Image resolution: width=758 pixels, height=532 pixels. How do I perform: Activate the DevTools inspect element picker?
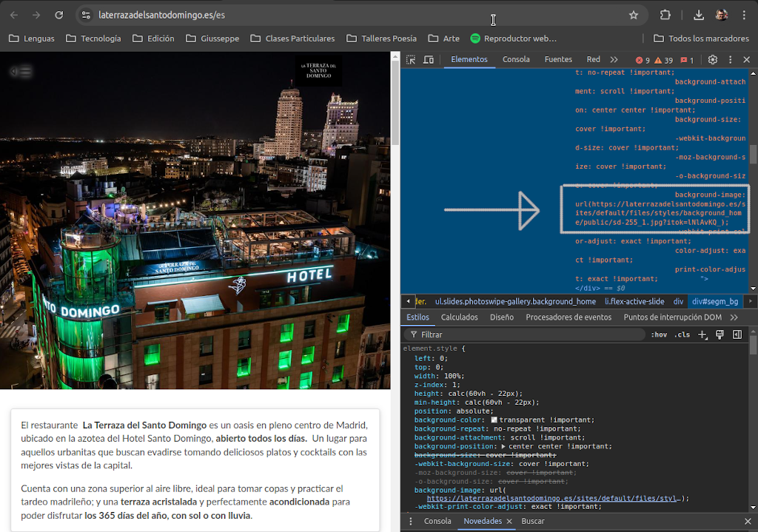(411, 60)
